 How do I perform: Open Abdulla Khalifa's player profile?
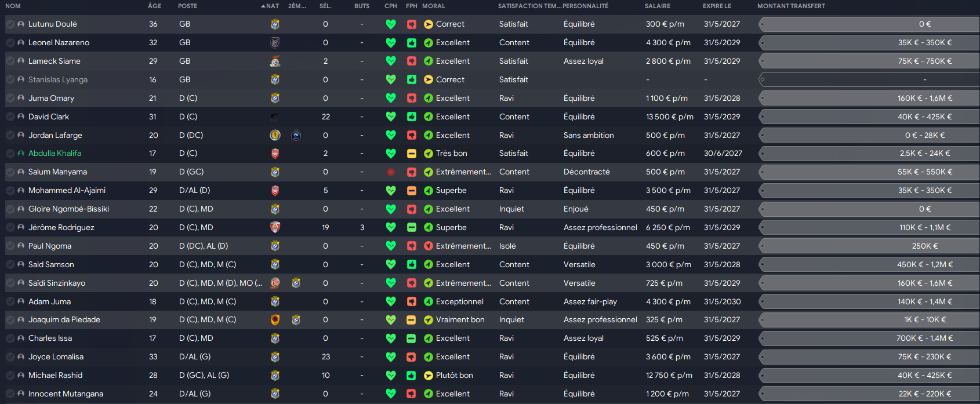click(55, 154)
